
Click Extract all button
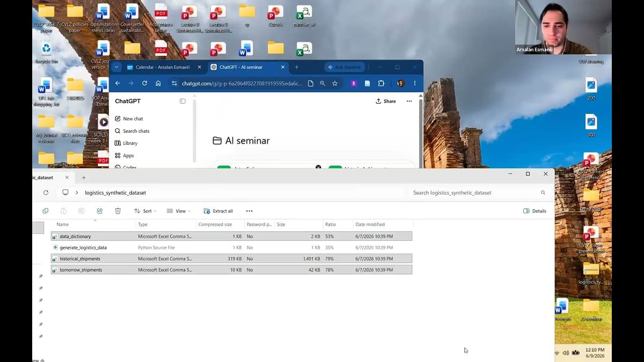tap(218, 211)
